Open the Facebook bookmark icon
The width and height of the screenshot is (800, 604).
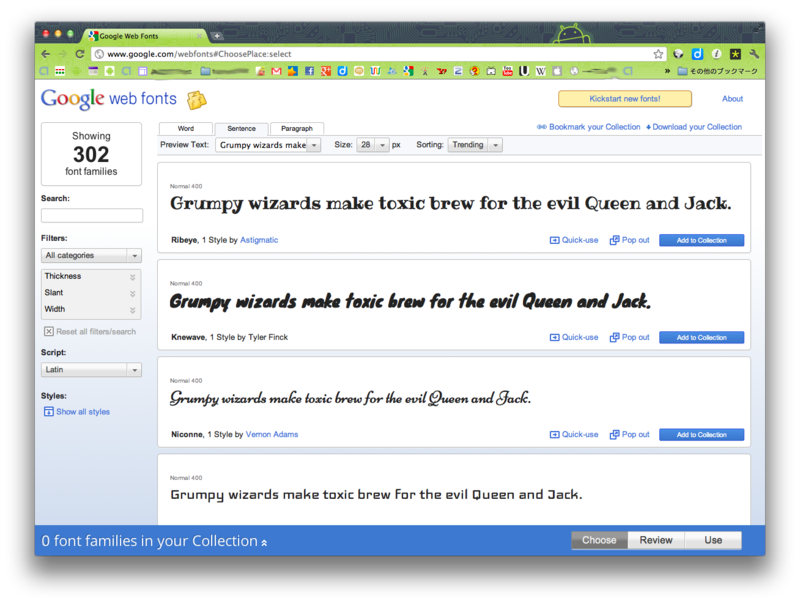coord(309,71)
